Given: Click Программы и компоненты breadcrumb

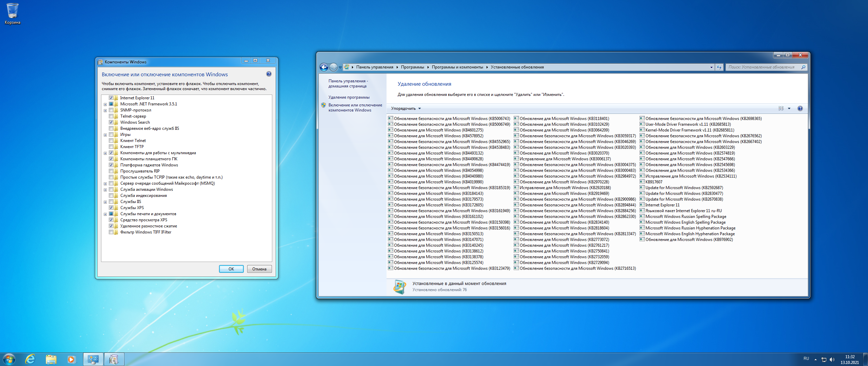Looking at the screenshot, I should (457, 67).
